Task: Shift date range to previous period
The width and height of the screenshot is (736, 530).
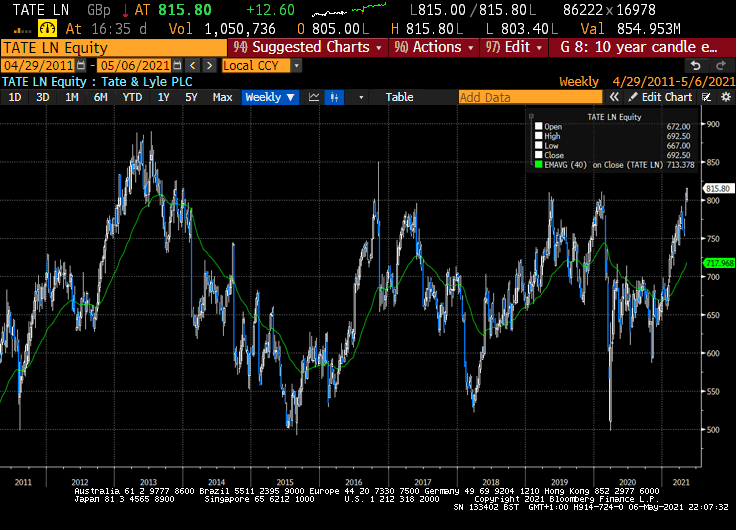Action: point(192,65)
